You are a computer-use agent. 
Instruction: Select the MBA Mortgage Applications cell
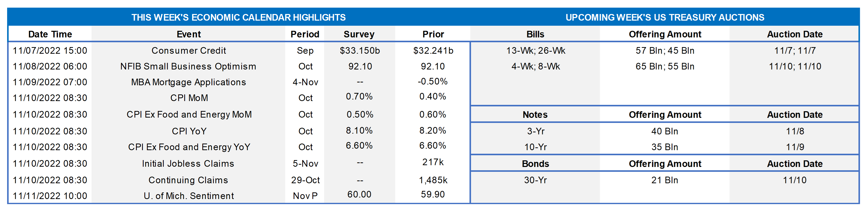pos(188,82)
